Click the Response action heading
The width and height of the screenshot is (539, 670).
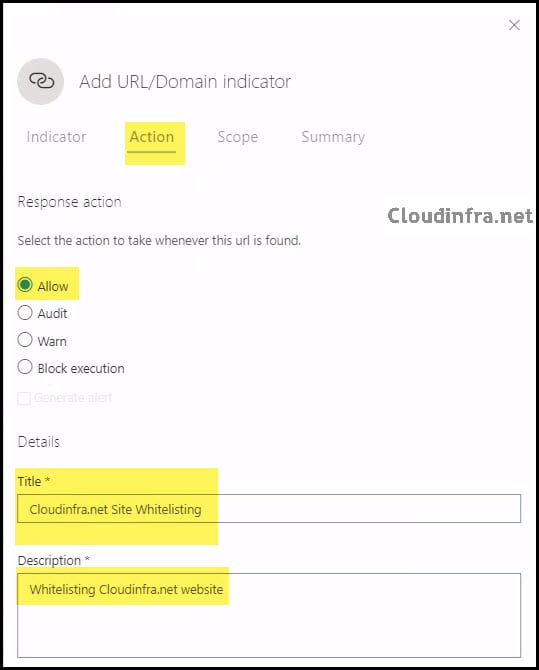tap(69, 202)
